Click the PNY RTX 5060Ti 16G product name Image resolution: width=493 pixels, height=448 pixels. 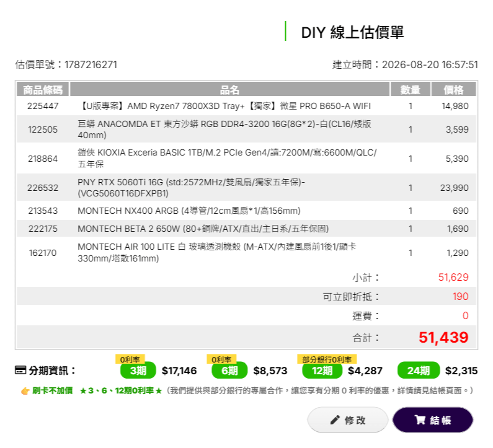point(191,188)
